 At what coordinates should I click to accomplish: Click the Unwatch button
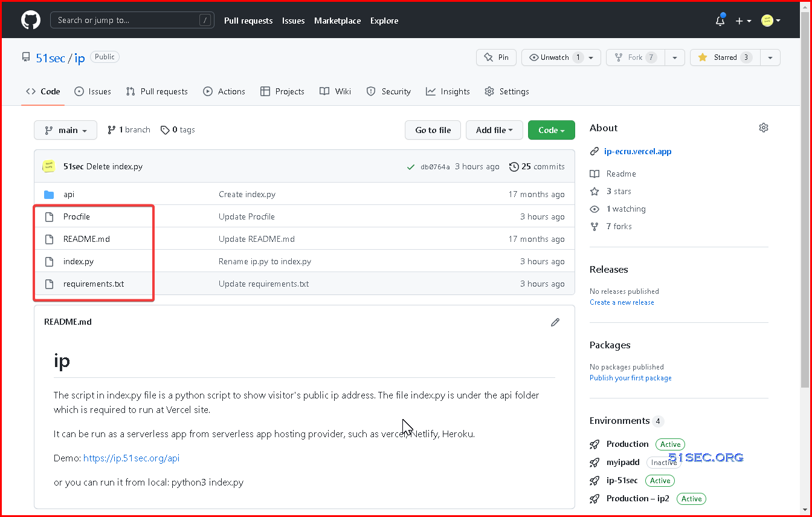click(553, 57)
